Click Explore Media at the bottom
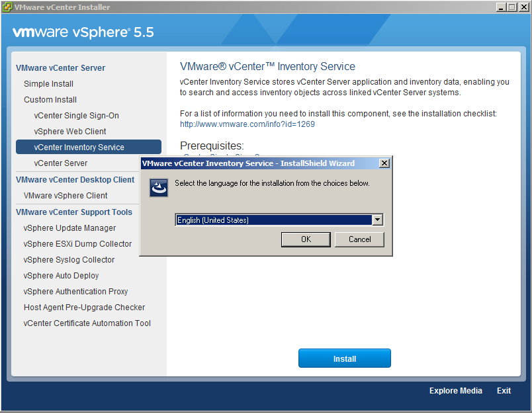This screenshot has width=532, height=414. (x=455, y=391)
